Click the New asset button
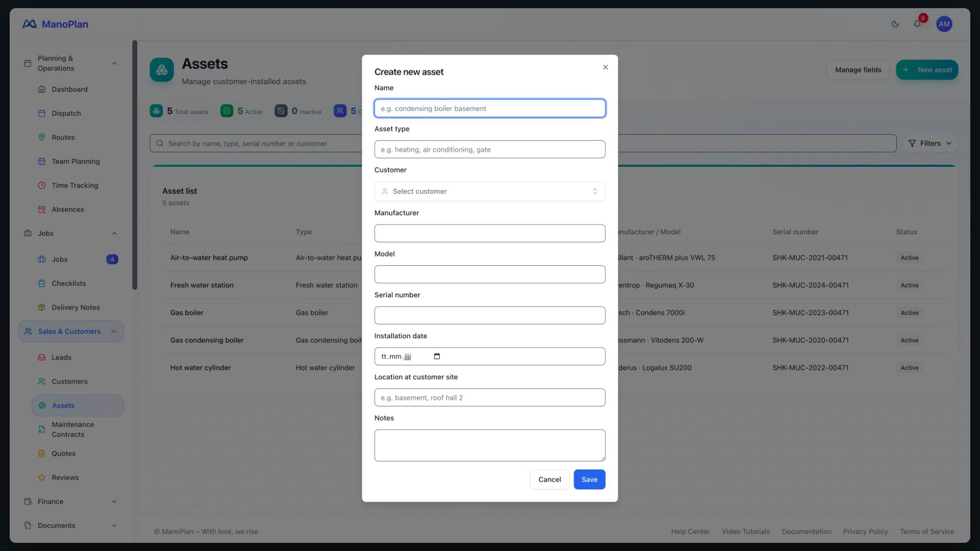Screen dimensions: 980x551 tap(926, 70)
